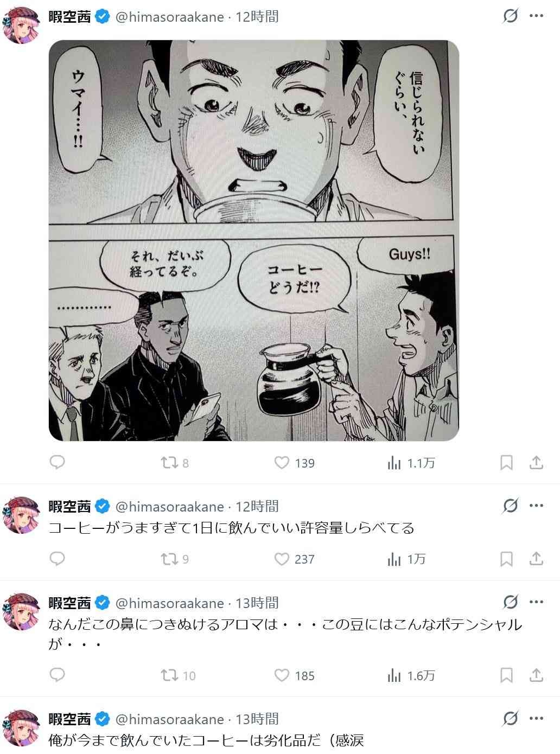The height and width of the screenshot is (754, 560).
Task: Open 暇空茜 avatar on the top post
Action: [x=22, y=24]
